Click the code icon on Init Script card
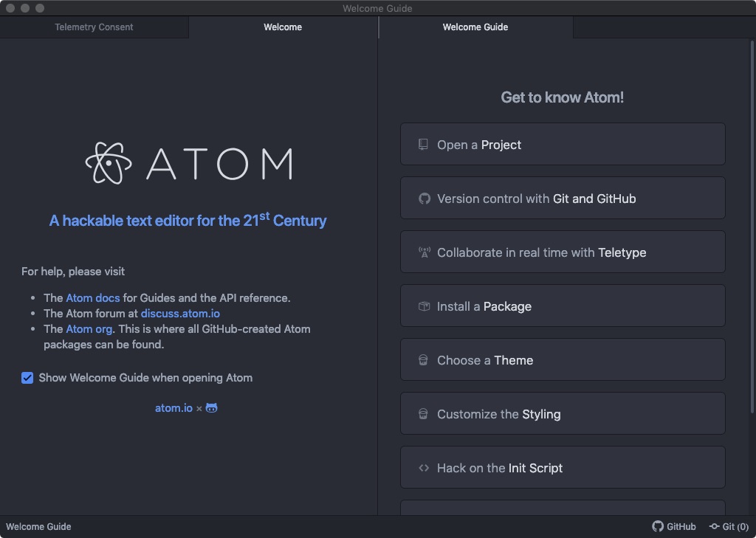Viewport: 756px width, 538px height. tap(424, 468)
